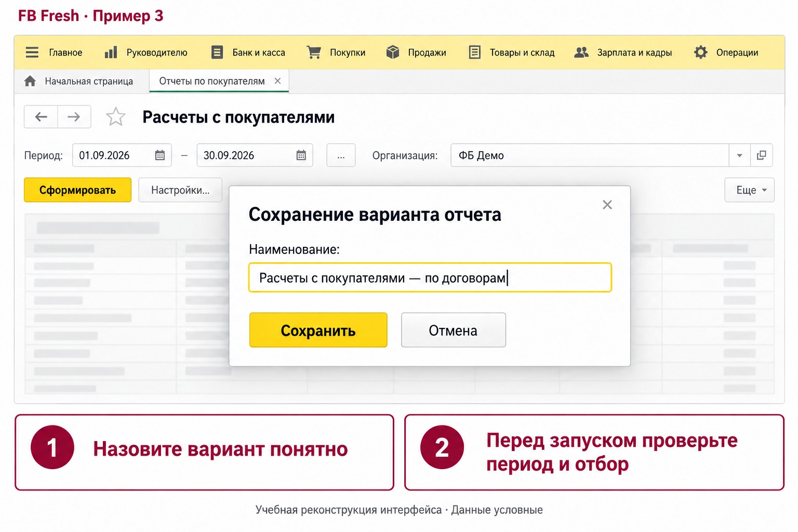Add report to favorites with star icon
Screen dimensions: 798x532
[115, 117]
